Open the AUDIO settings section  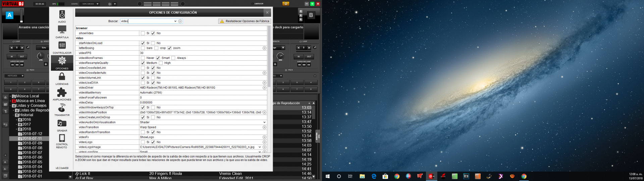(62, 16)
